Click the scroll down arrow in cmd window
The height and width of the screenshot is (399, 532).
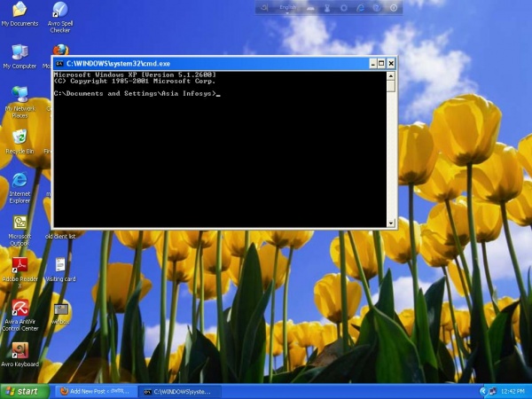[391, 223]
